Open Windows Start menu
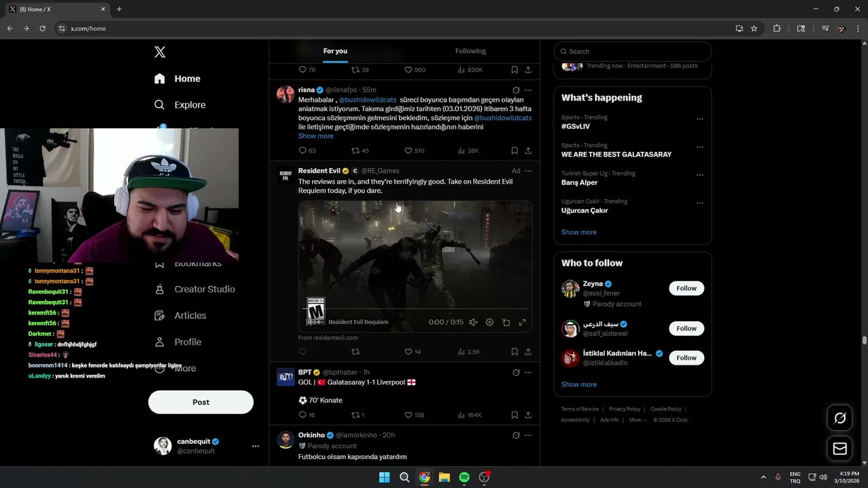 click(384, 477)
